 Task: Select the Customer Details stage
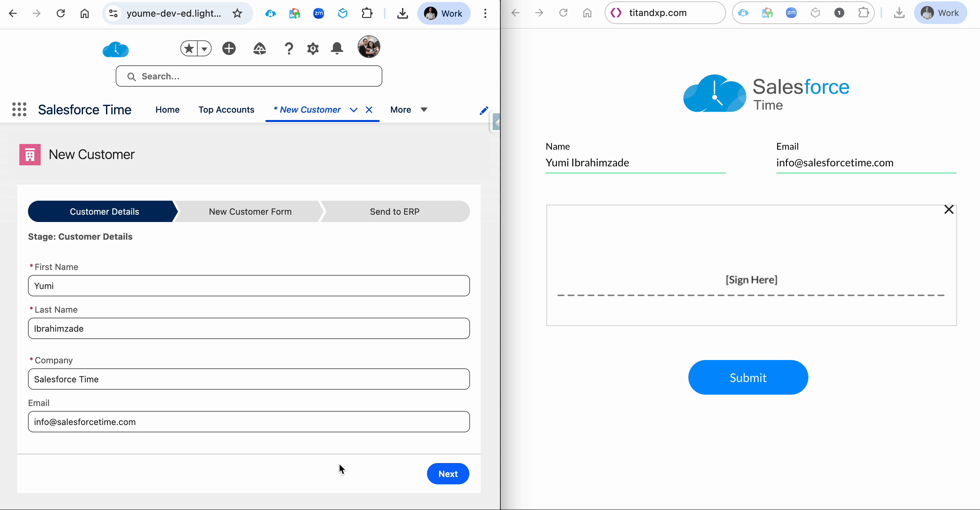(103, 211)
